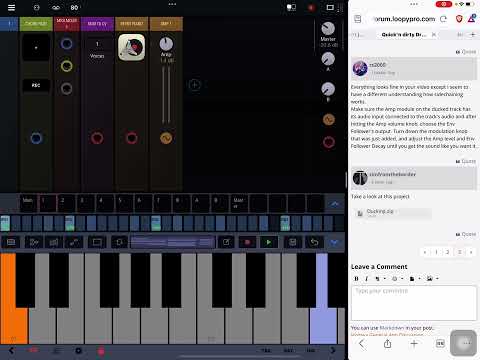Click the reload icon next to the address bar
Screen dimensions: 480x360
[443, 19]
